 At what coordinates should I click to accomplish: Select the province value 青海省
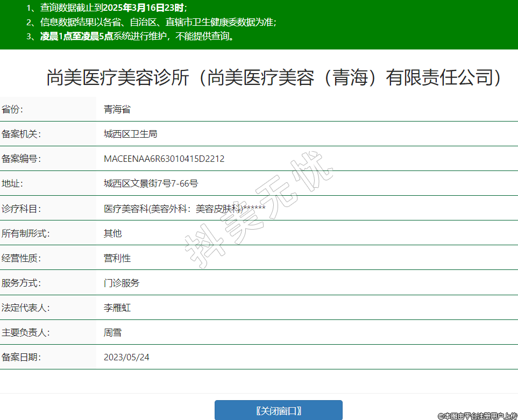point(117,110)
